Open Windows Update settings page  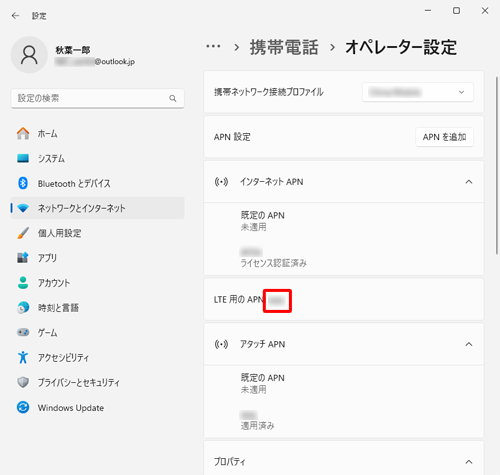[x=98, y=407]
